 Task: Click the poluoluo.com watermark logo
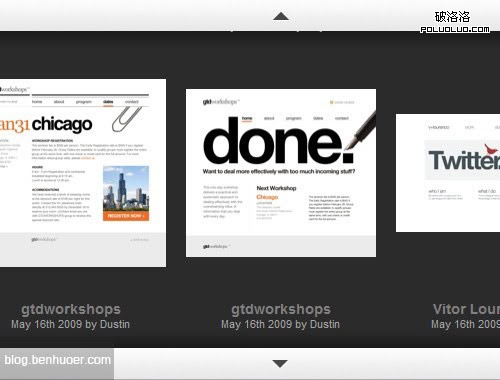click(455, 22)
